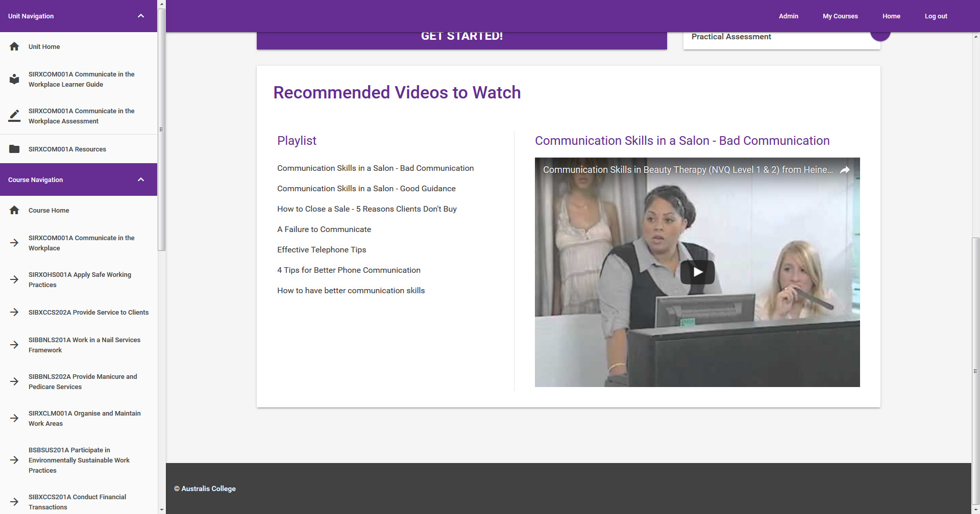This screenshot has height=514, width=980.
Task: Open Course Home link
Action: (x=48, y=210)
